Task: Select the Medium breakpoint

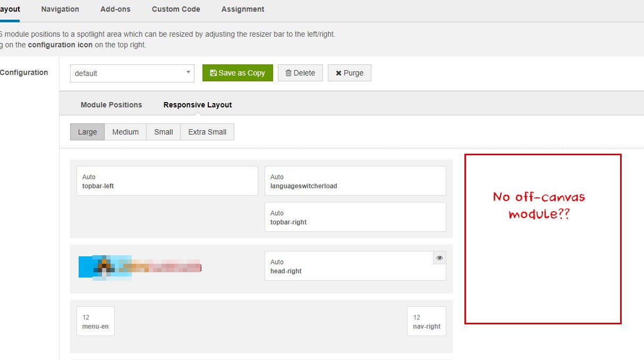Action: (x=125, y=132)
